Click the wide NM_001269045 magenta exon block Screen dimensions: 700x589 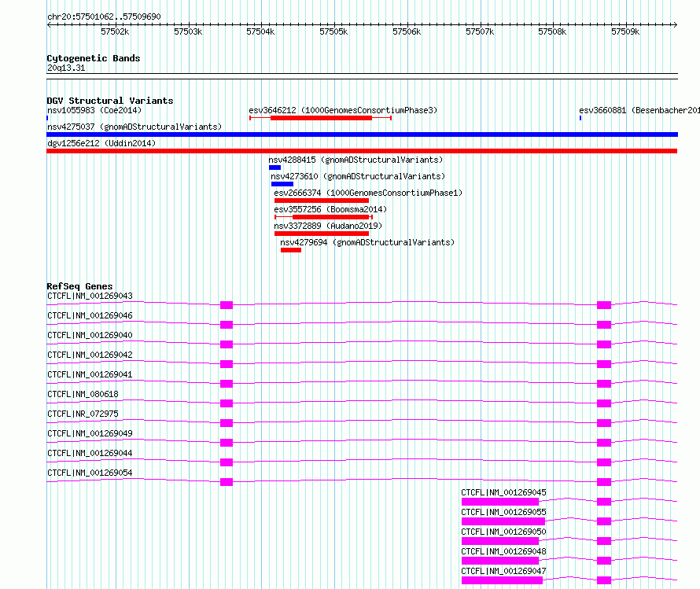pos(500,502)
